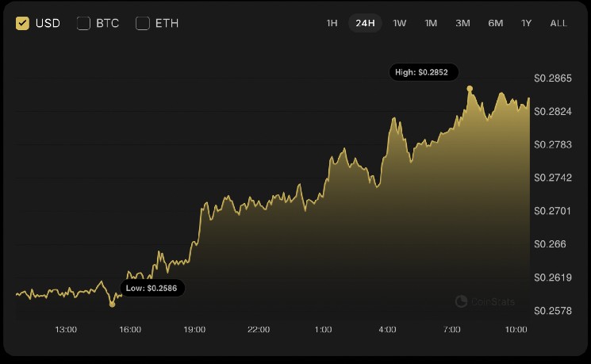This screenshot has height=364, width=591.
Task: Click the $0.2865 price axis label
Action: click(x=553, y=78)
